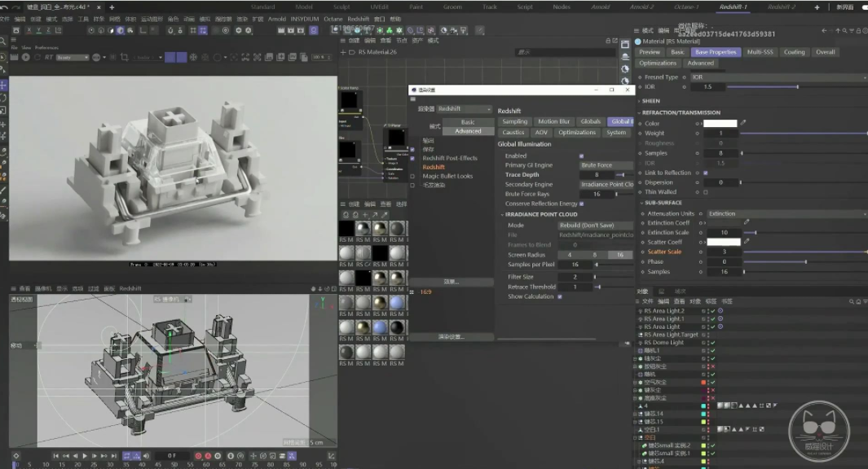The height and width of the screenshot is (469, 868).
Task: Click the RenderView crop region icon
Action: pos(125,57)
